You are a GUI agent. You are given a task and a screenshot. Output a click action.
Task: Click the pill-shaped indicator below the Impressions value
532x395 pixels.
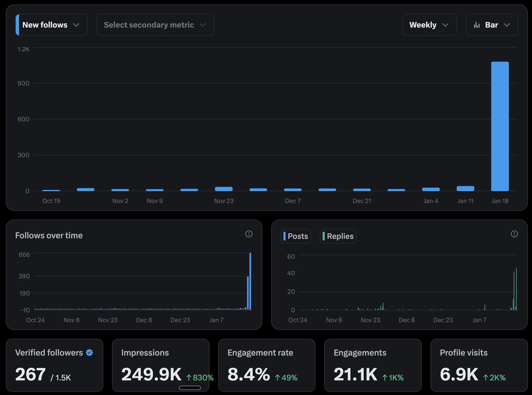click(190, 387)
